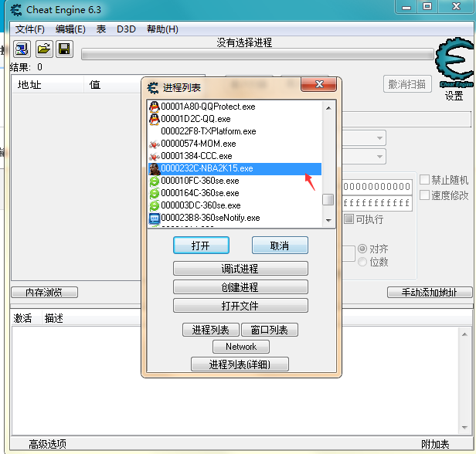Viewport: 476px width, 454px height.
Task: Click the 地址 column header
Action: [x=47, y=85]
